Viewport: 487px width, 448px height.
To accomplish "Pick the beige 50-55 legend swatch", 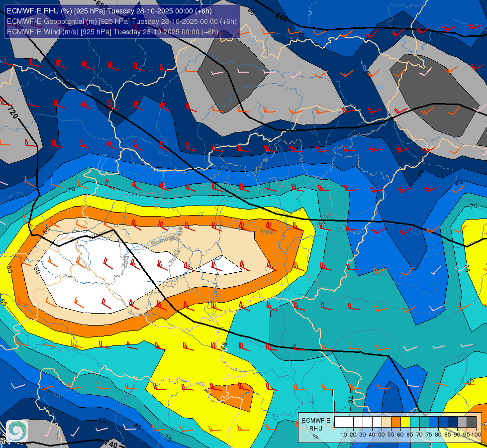I will click(387, 422).
